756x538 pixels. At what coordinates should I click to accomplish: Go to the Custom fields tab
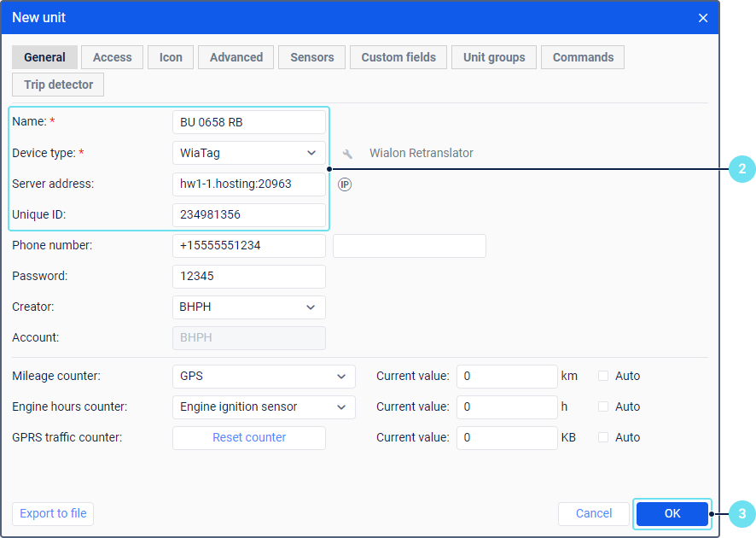click(x=398, y=57)
